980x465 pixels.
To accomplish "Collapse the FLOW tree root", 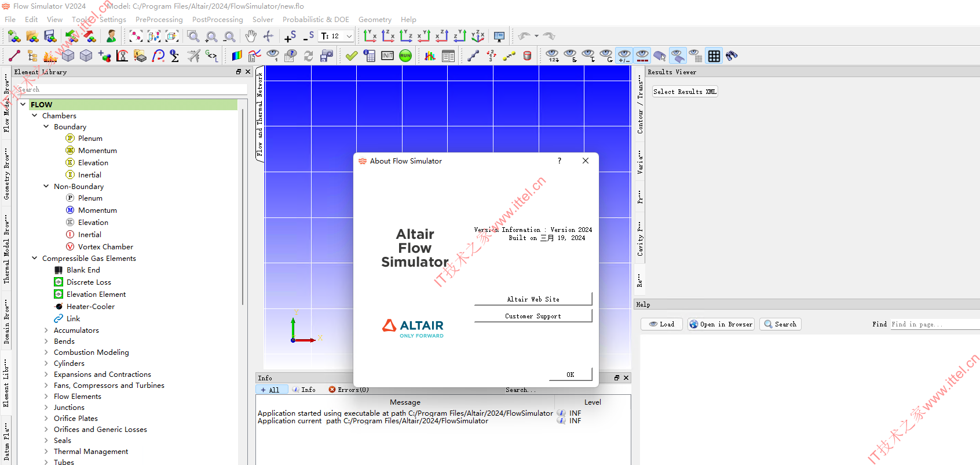I will [23, 104].
